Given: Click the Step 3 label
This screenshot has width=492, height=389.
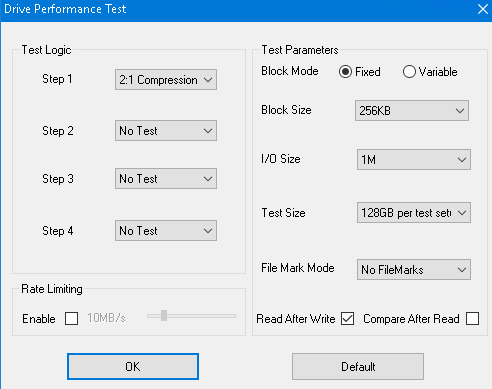Looking at the screenshot, I should point(58,179).
